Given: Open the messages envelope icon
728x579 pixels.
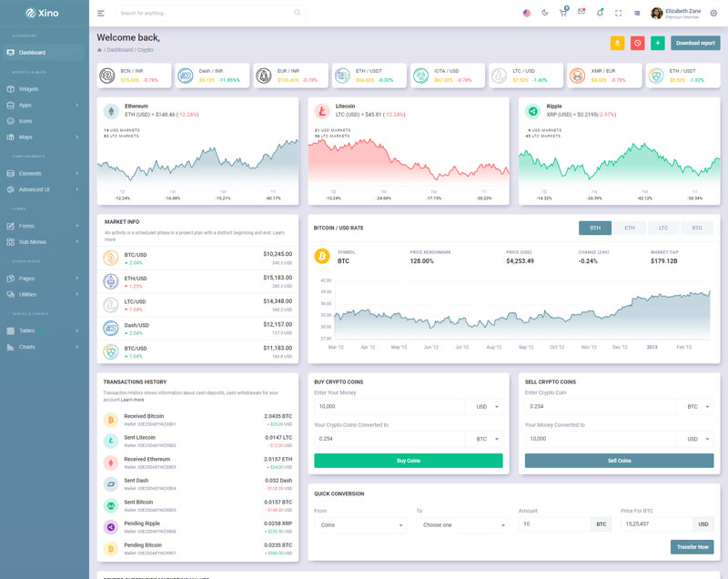Looking at the screenshot, I should click(x=581, y=12).
